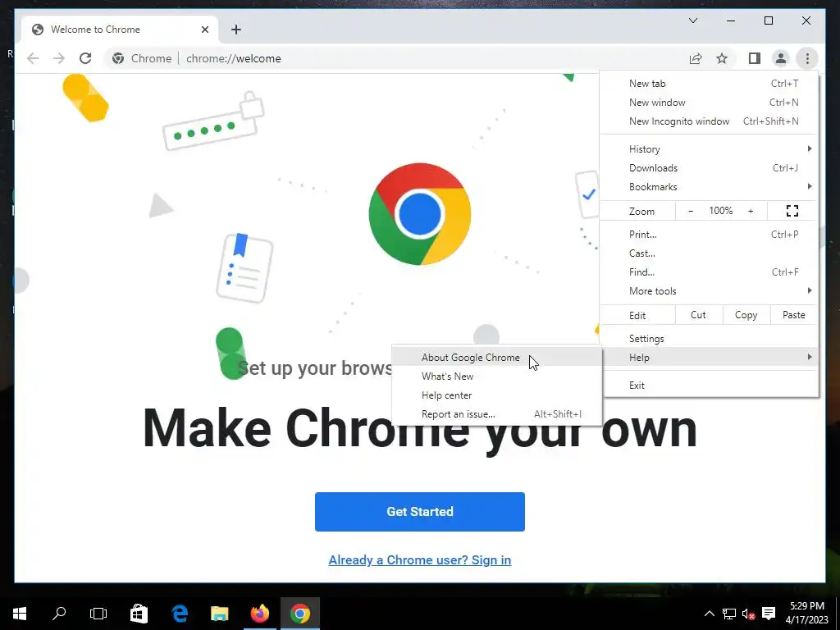
Task: Open the Windows Start menu
Action: pyautogui.click(x=20, y=614)
